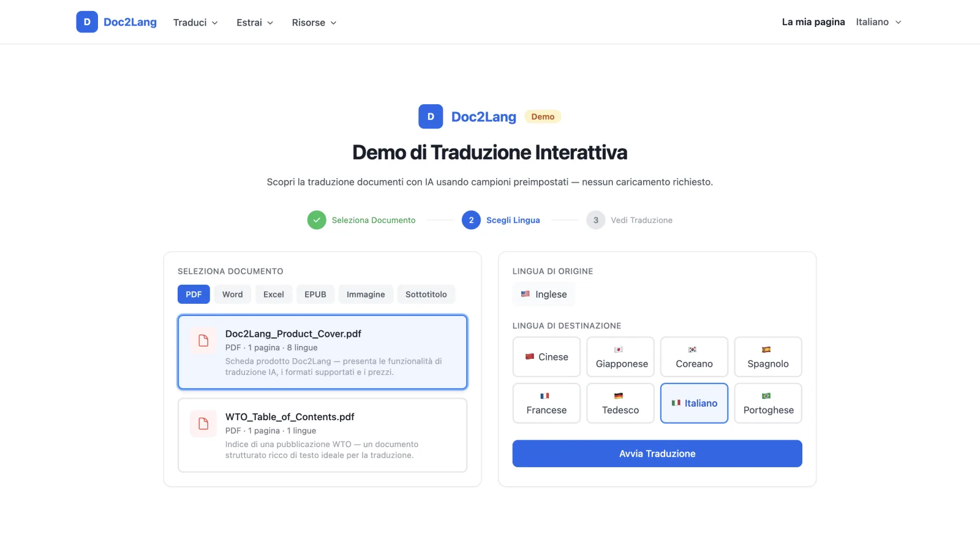The height and width of the screenshot is (553, 980).
Task: Click the Italian flag icon
Action: pyautogui.click(x=676, y=403)
